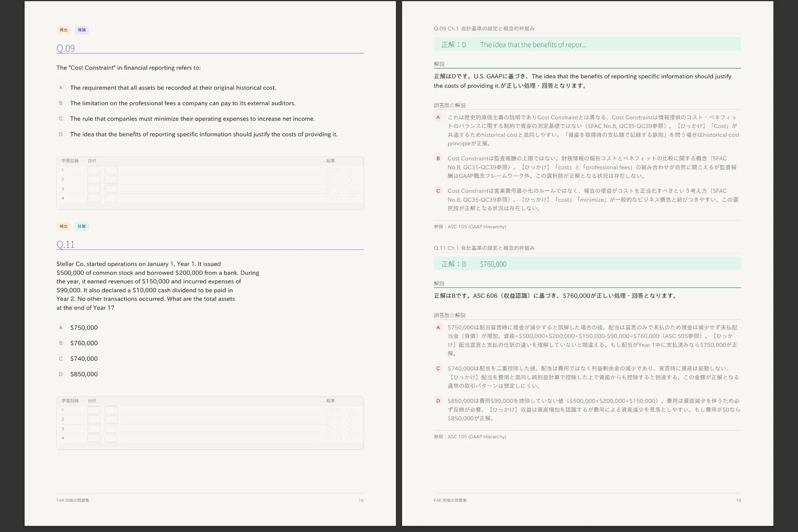
Task: Click the 頻出 tag above Q.09
Action: click(64, 30)
